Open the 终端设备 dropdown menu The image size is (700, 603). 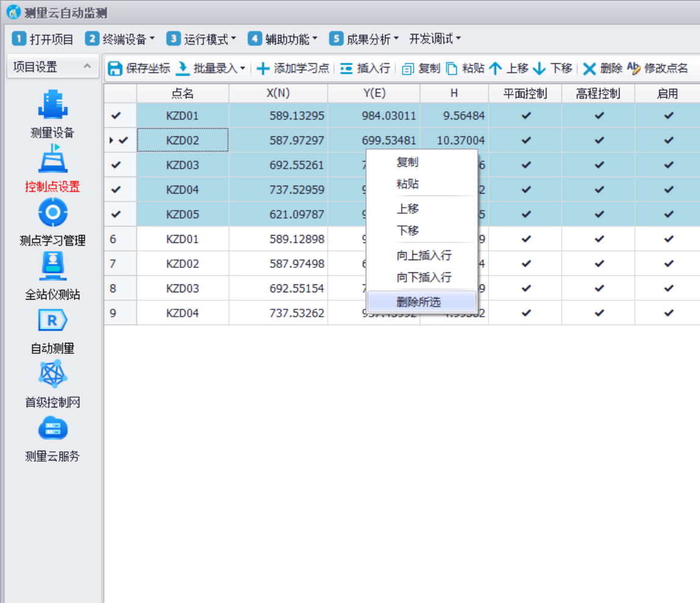[x=120, y=39]
